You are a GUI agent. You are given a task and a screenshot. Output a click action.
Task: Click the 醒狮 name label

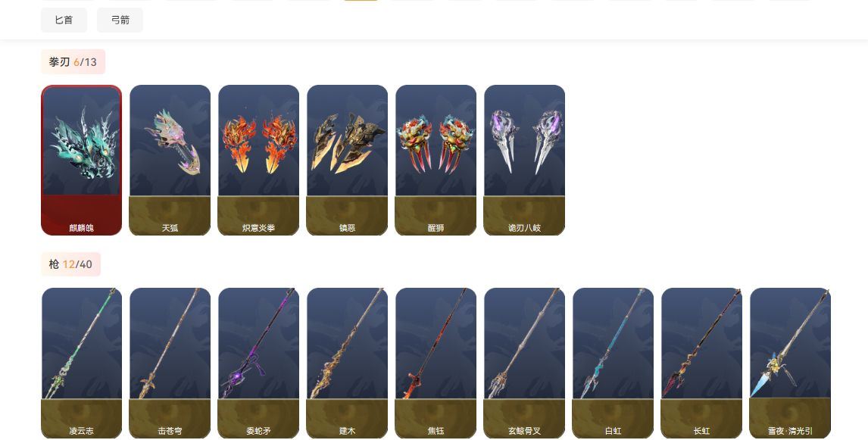[436, 228]
